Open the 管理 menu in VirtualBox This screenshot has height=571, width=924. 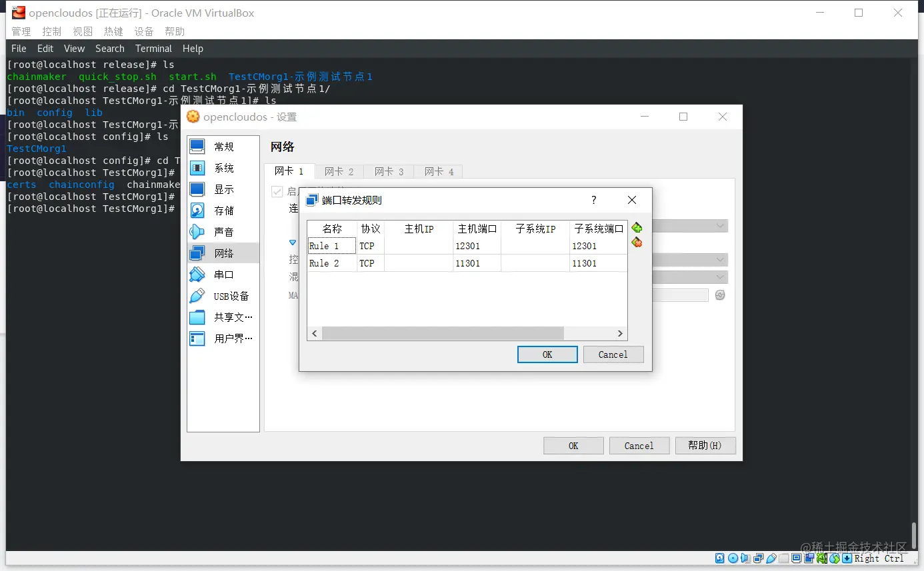[x=21, y=31]
